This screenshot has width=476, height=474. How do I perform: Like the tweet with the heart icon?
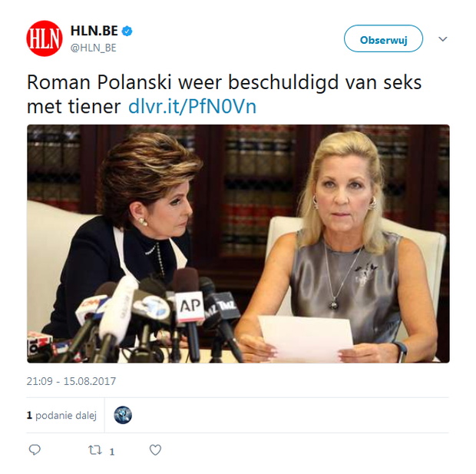[155, 450]
